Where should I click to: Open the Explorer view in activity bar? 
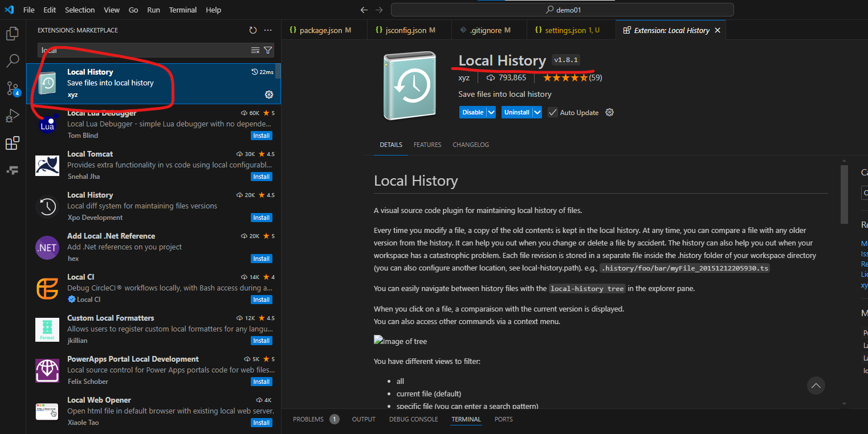click(12, 34)
